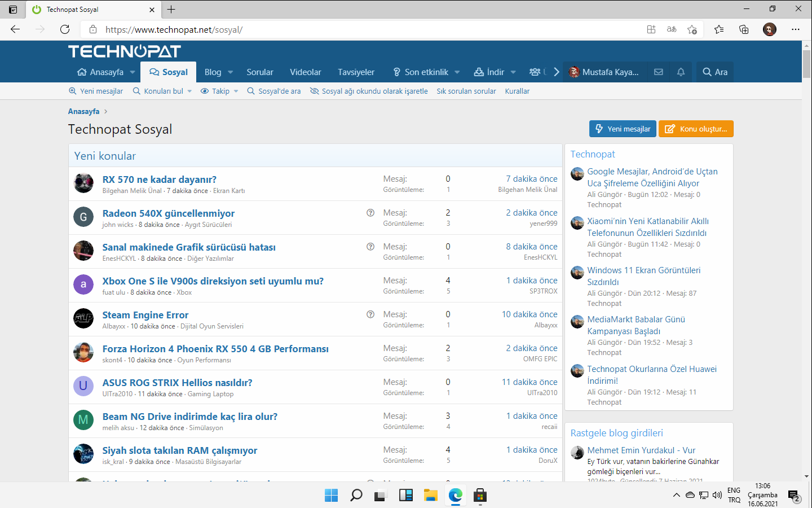The height and width of the screenshot is (508, 812).
Task: Open Sık sorulan sorular page
Action: [x=466, y=91]
